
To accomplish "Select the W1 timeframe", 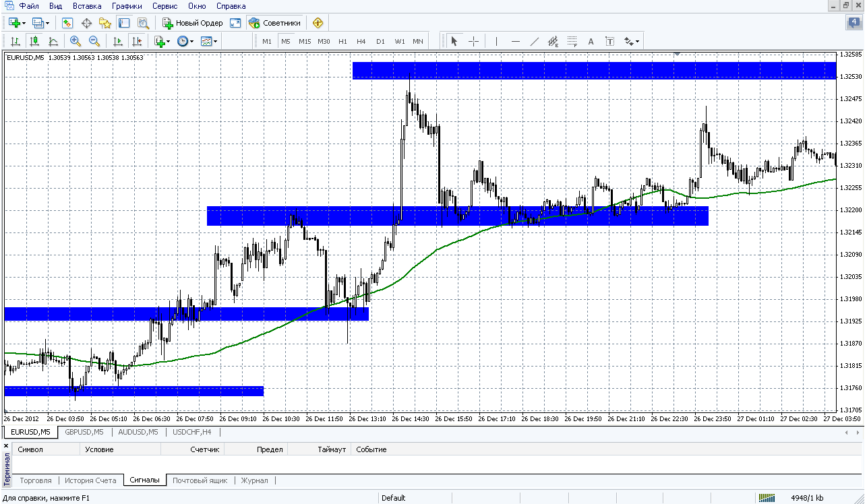I will click(400, 41).
